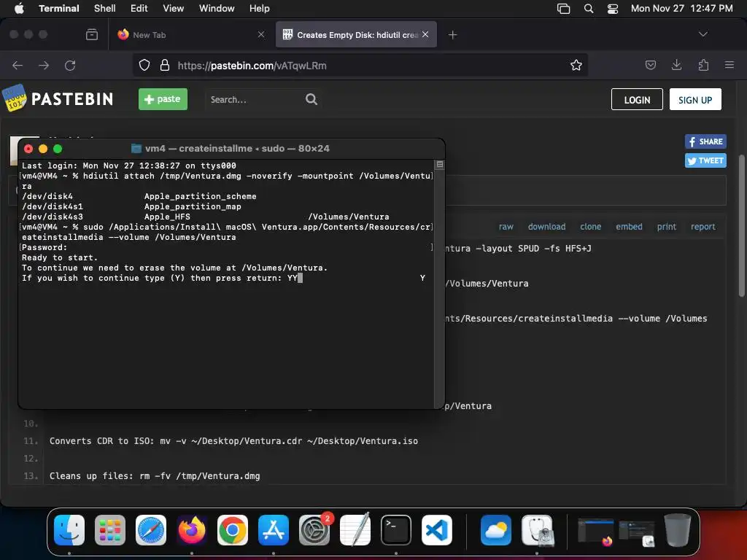Open Visual Studio Code from Dock
This screenshot has height=560, width=747.
[x=437, y=530]
